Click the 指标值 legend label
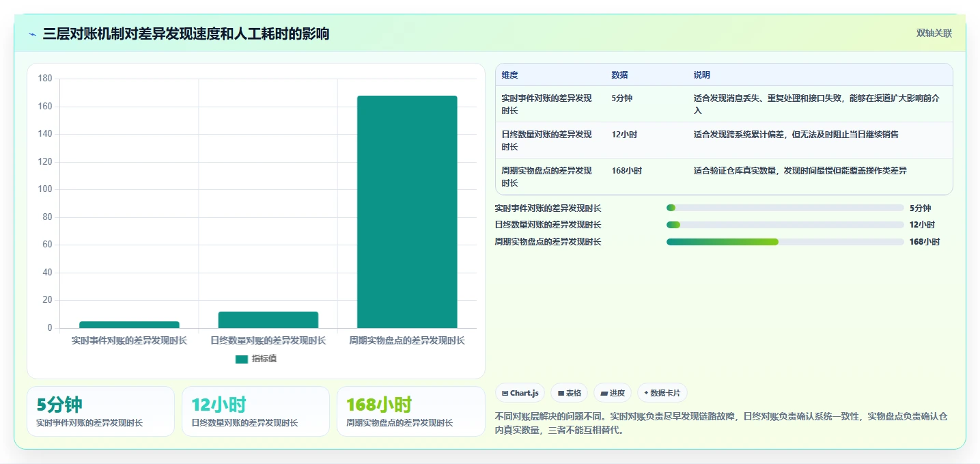The image size is (980, 464). click(264, 359)
